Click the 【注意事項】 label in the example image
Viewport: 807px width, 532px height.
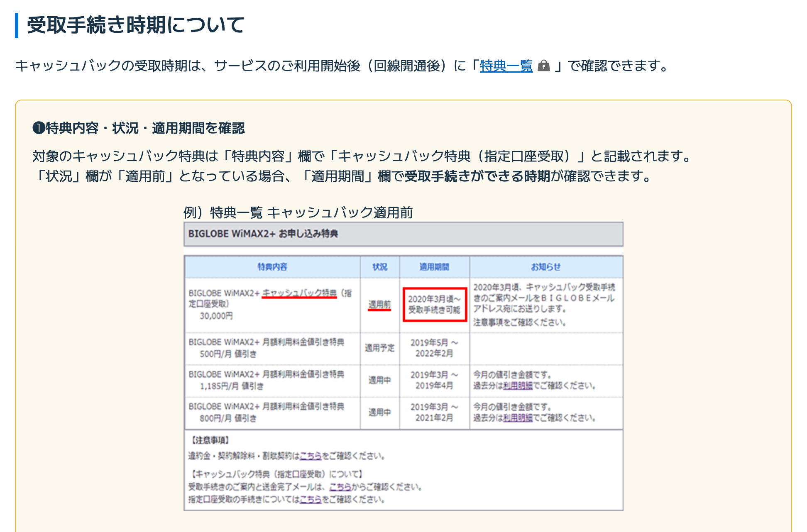coord(210,440)
